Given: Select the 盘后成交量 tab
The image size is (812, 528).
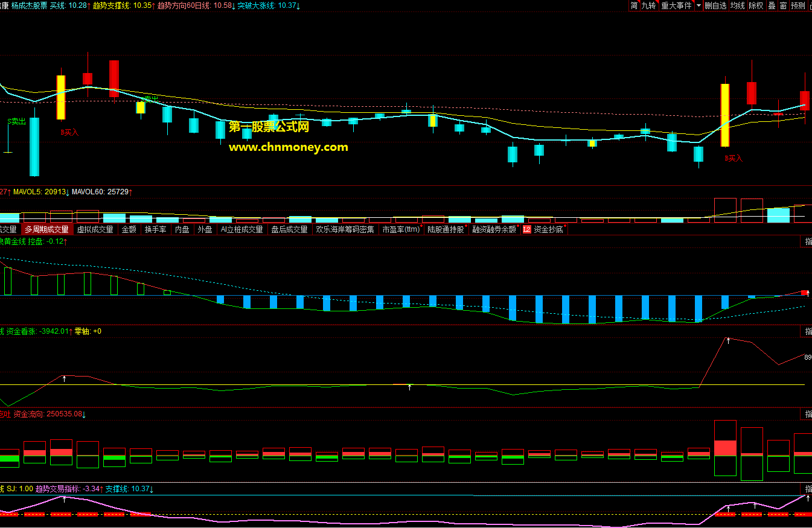Looking at the screenshot, I should tap(289, 229).
